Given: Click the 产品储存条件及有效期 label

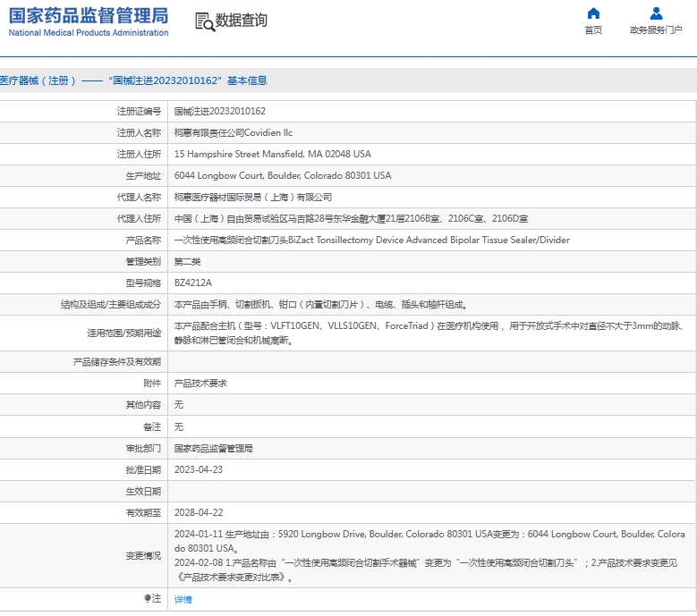Looking at the screenshot, I should pos(117,362).
